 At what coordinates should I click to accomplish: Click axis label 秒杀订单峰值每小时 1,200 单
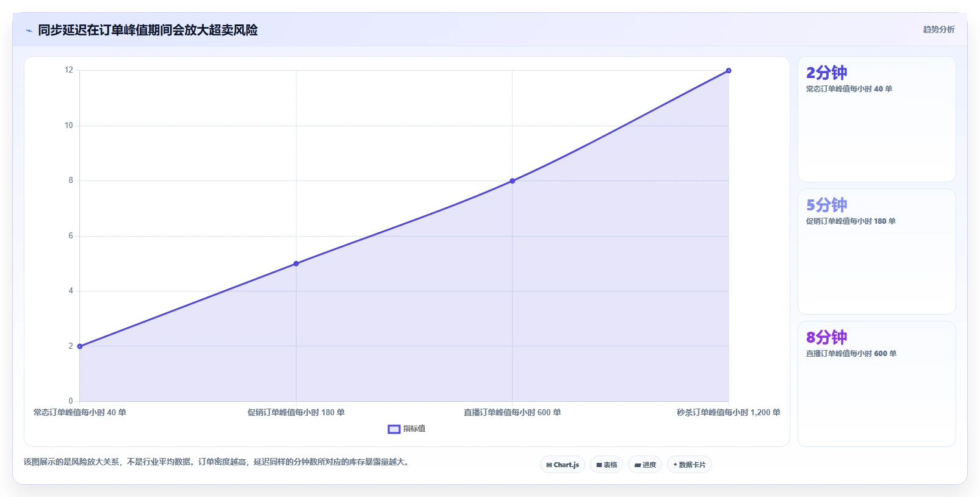point(729,412)
